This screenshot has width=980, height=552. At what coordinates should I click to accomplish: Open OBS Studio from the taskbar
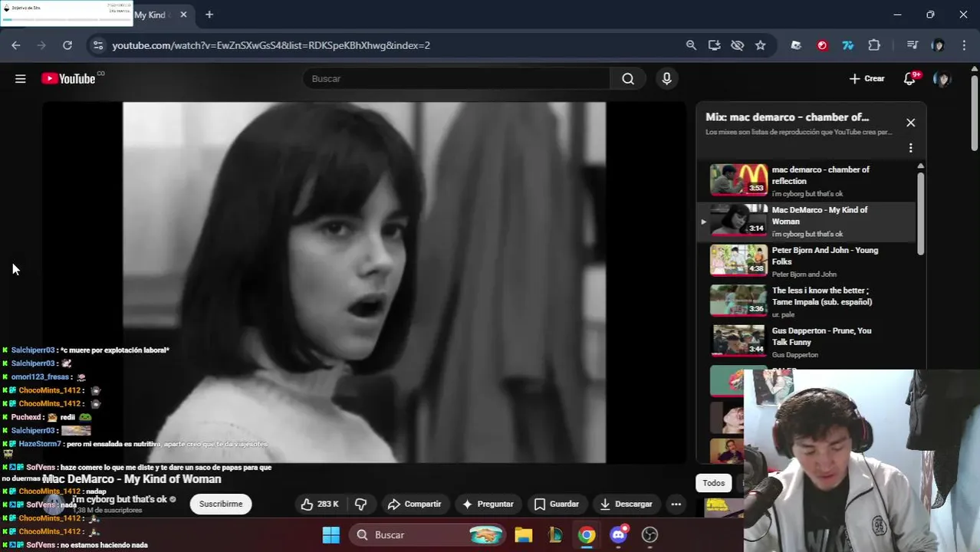click(x=650, y=534)
